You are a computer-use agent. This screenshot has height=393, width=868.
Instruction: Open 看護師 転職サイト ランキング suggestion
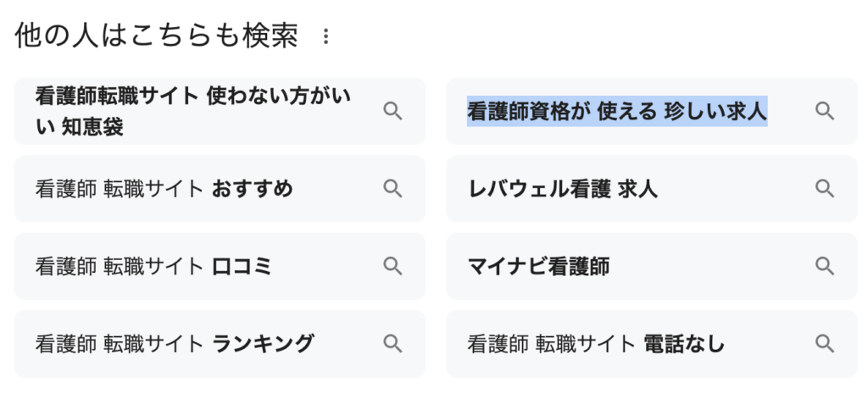(175, 344)
